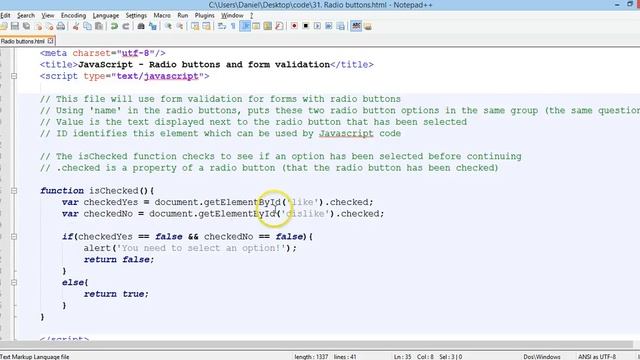This screenshot has height=360, width=640.
Task: Click the 'return true;' code line
Action: (116, 294)
